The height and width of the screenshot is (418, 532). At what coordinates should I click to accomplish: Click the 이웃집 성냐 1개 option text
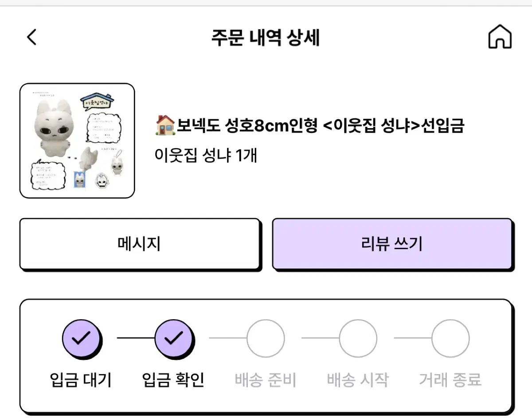click(x=206, y=155)
